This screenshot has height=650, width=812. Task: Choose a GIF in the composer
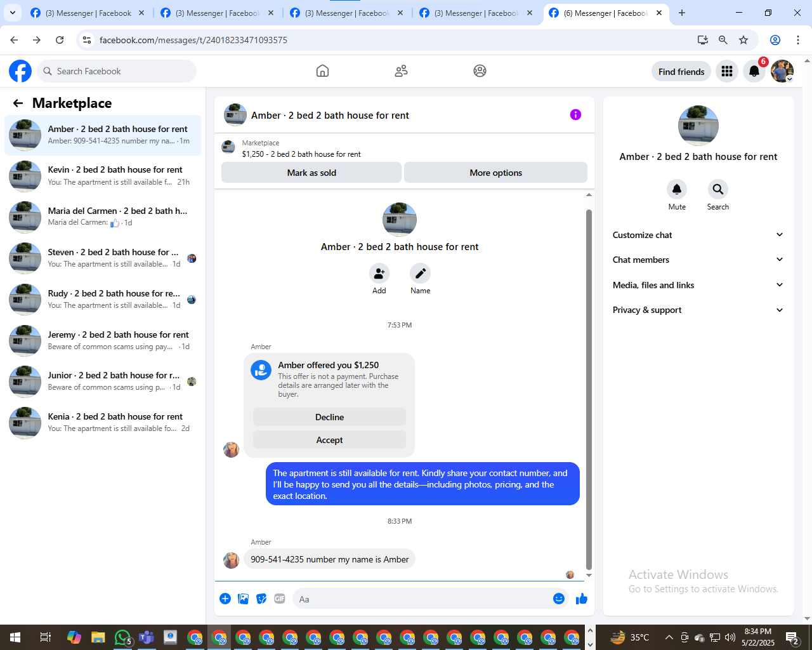coord(280,599)
